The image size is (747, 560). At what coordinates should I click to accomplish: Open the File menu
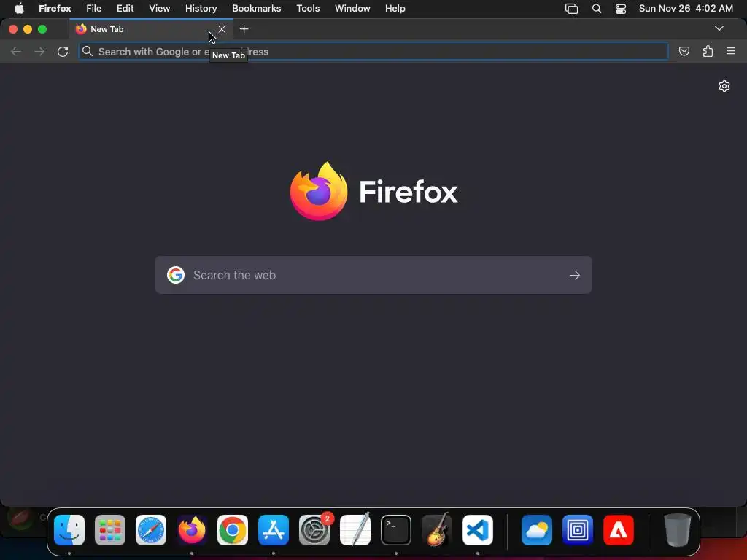click(x=94, y=9)
